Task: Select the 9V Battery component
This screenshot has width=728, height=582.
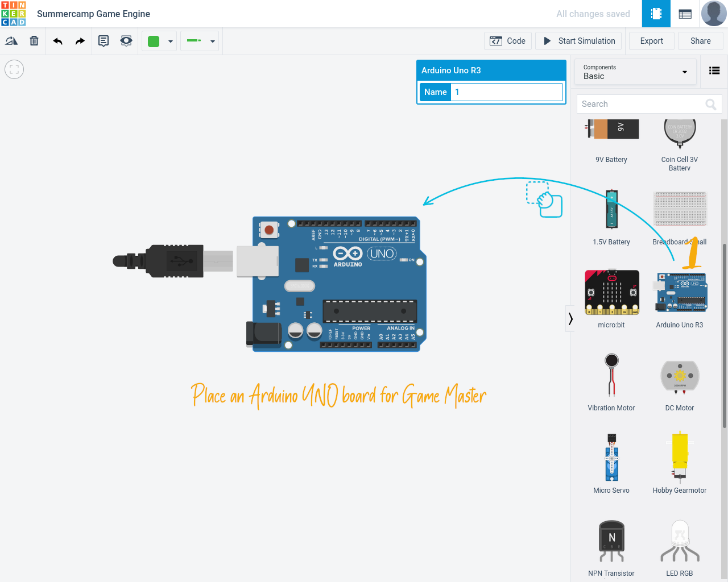Action: click(x=611, y=140)
